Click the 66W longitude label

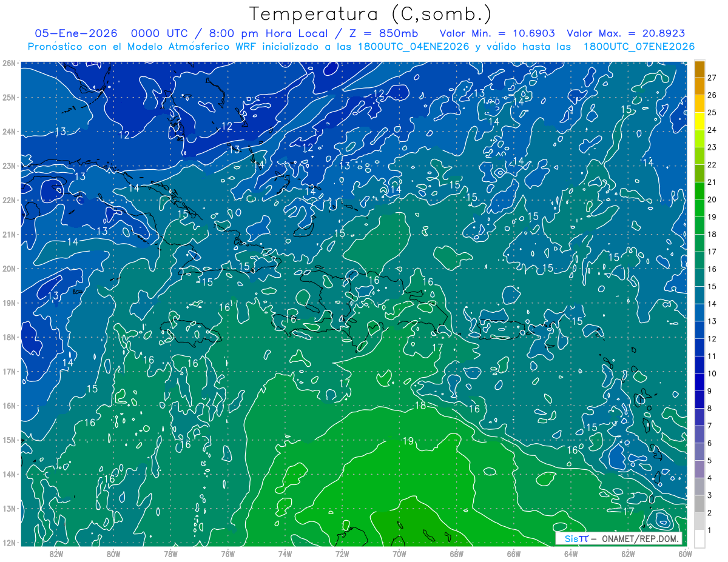click(x=514, y=553)
